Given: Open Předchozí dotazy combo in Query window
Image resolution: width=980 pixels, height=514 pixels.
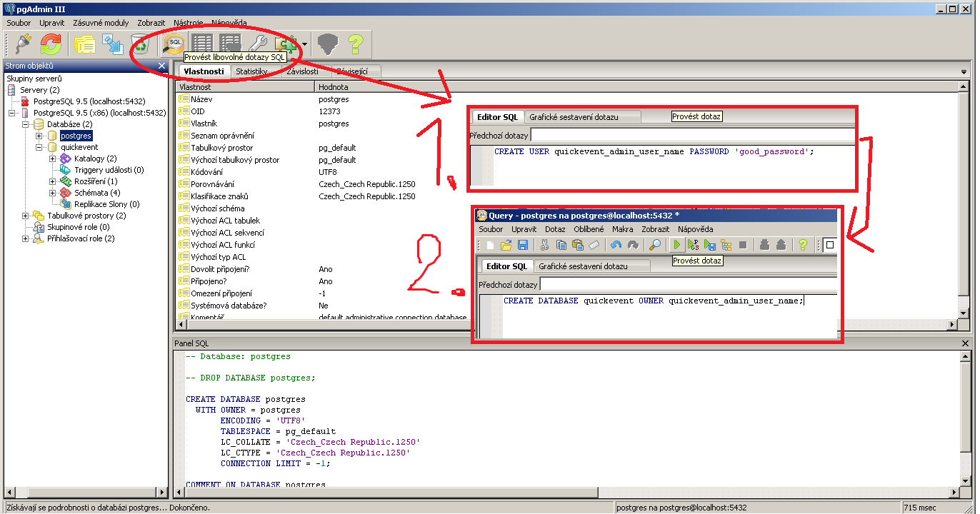Looking at the screenshot, I should 688,284.
